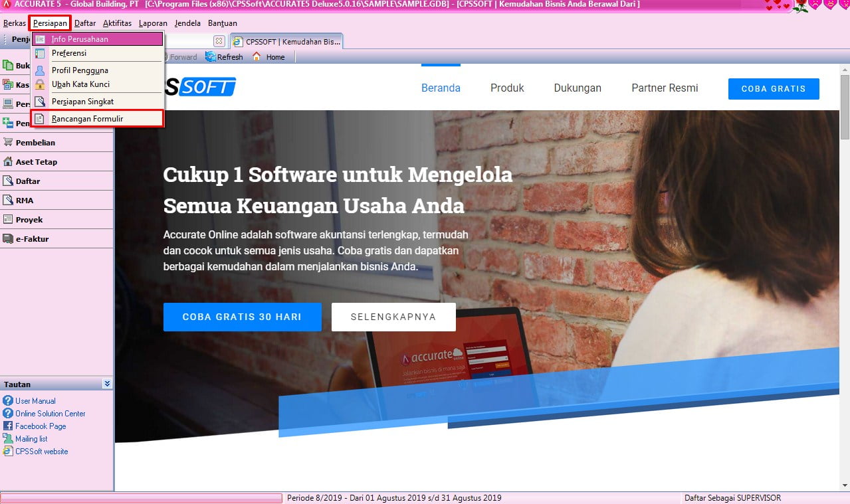850x504 pixels.
Task: Open the Aktifitas menu
Action: (x=117, y=23)
